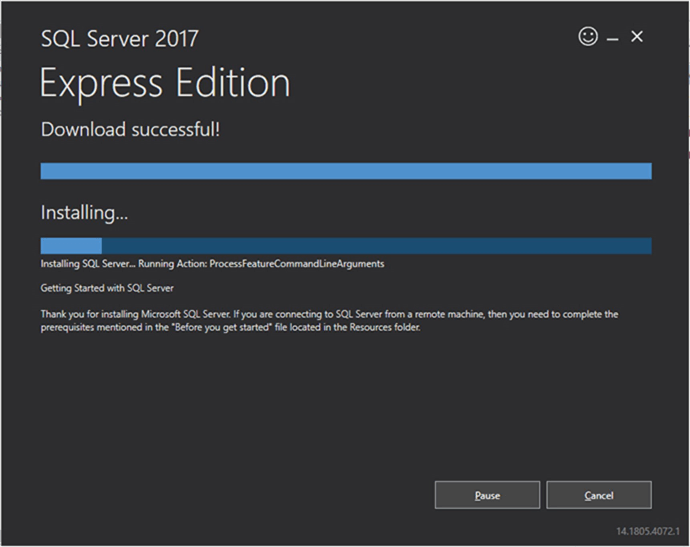Click the ProcessFeatureCommandLineArguments action name
Screen dimensions: 690x547
297,264
